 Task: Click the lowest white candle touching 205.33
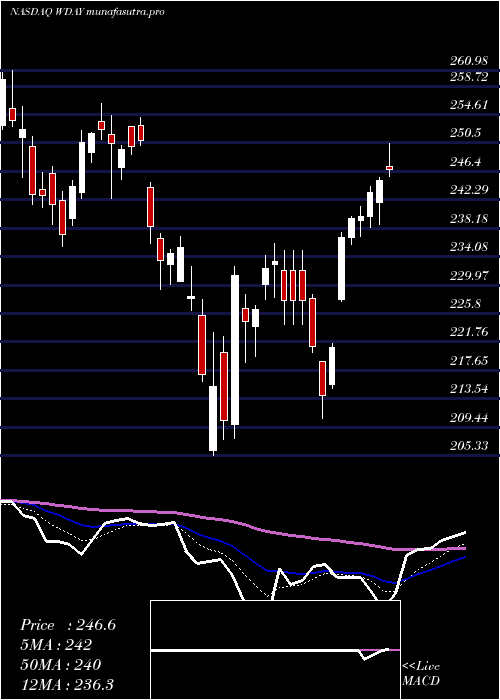click(x=213, y=418)
